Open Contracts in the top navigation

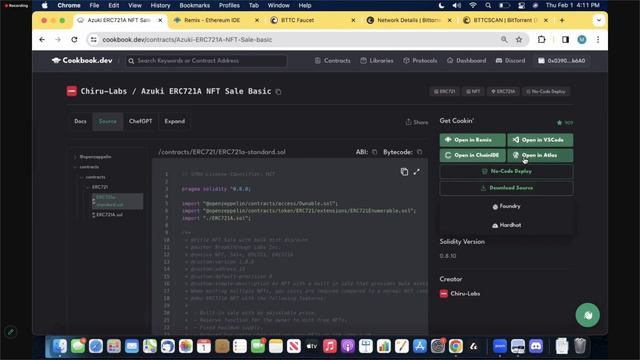tap(333, 60)
